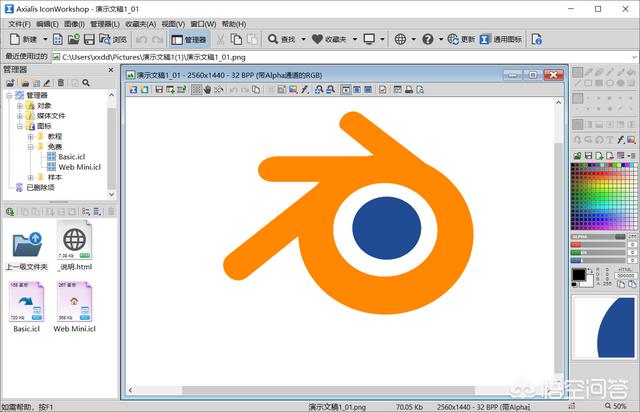This screenshot has height=412, width=640.
Task: Click the Update (更新) toolbar button
Action: (x=461, y=39)
